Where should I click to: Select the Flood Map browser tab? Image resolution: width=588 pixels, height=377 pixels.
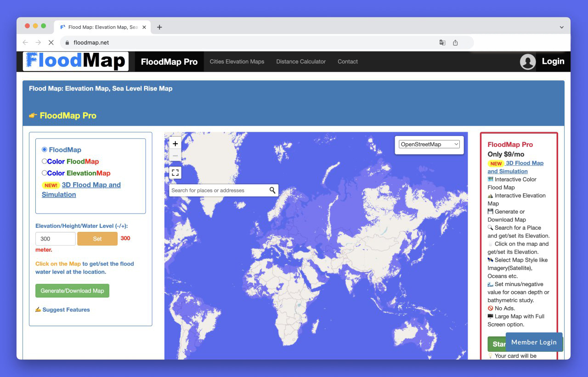point(102,27)
